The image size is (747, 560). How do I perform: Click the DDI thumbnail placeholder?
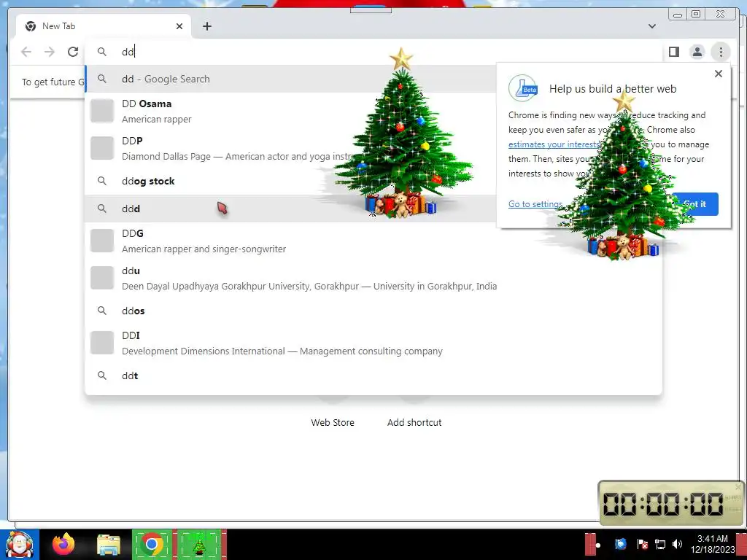click(102, 343)
